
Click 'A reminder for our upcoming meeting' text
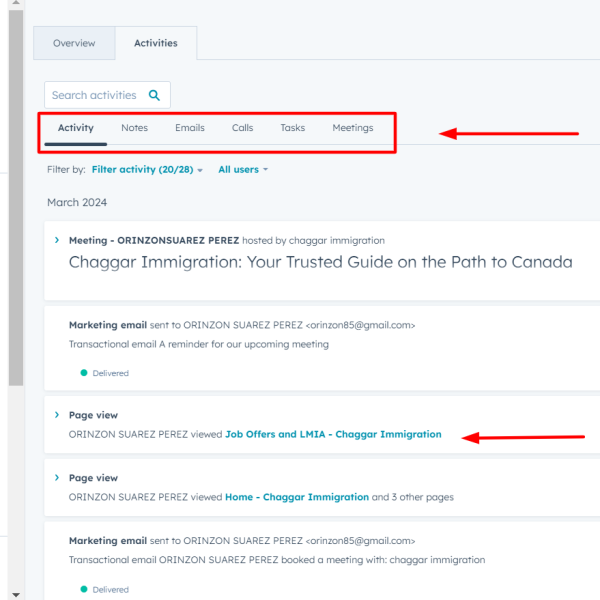tap(244, 344)
